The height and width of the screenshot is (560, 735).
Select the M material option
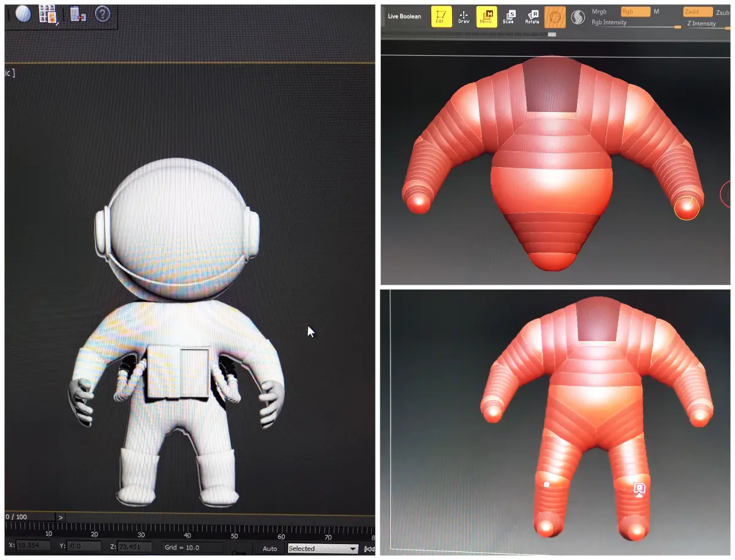pos(656,12)
